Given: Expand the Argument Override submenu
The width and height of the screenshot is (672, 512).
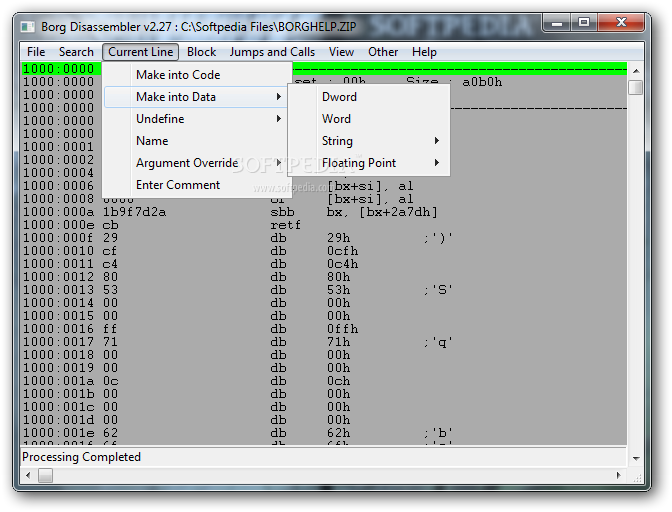Looking at the screenshot, I should 196,163.
